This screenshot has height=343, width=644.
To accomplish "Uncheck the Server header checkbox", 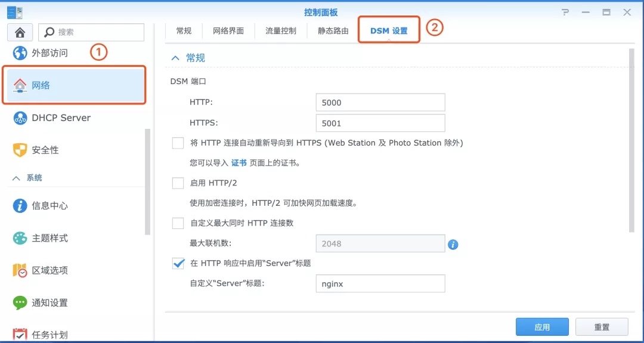I will 178,263.
